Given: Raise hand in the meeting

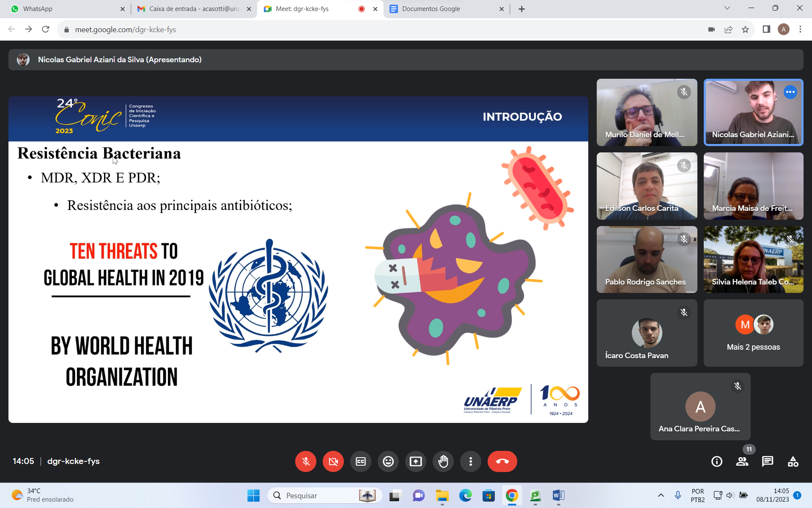Looking at the screenshot, I should point(443,461).
